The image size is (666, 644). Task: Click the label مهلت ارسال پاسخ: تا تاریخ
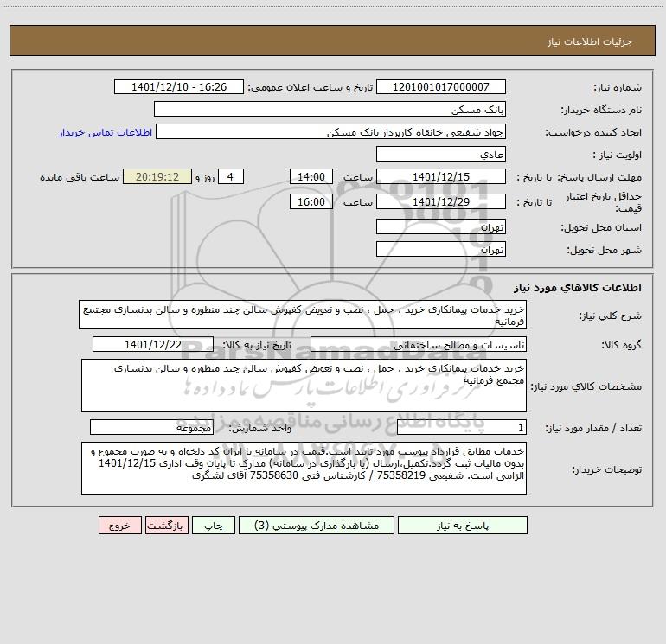(x=579, y=177)
